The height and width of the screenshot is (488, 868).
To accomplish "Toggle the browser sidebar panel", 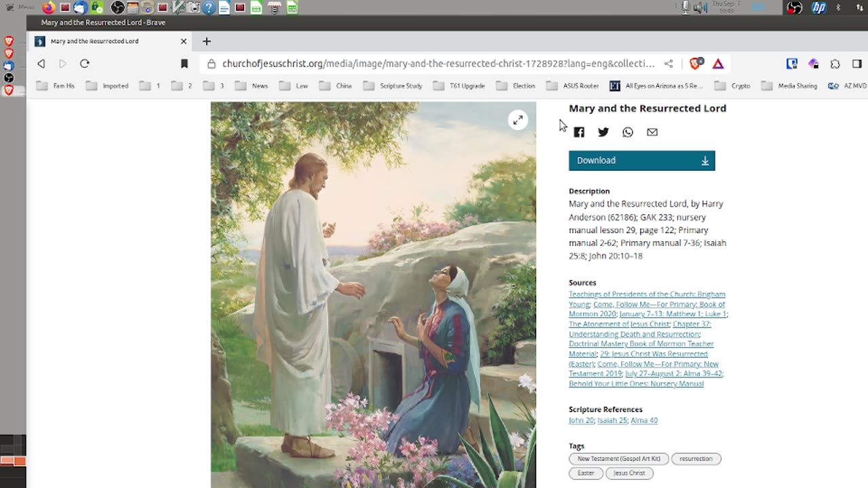I will (x=857, y=64).
